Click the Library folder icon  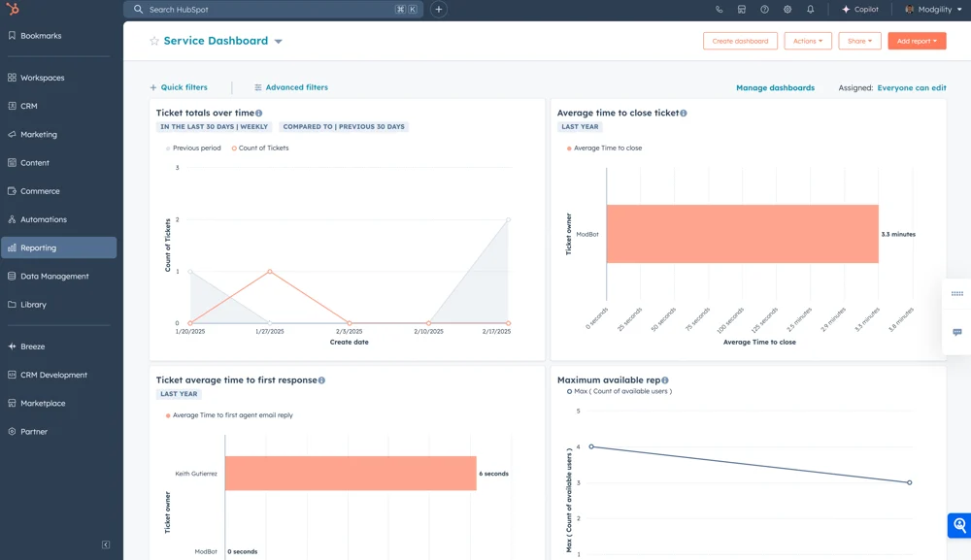12,305
